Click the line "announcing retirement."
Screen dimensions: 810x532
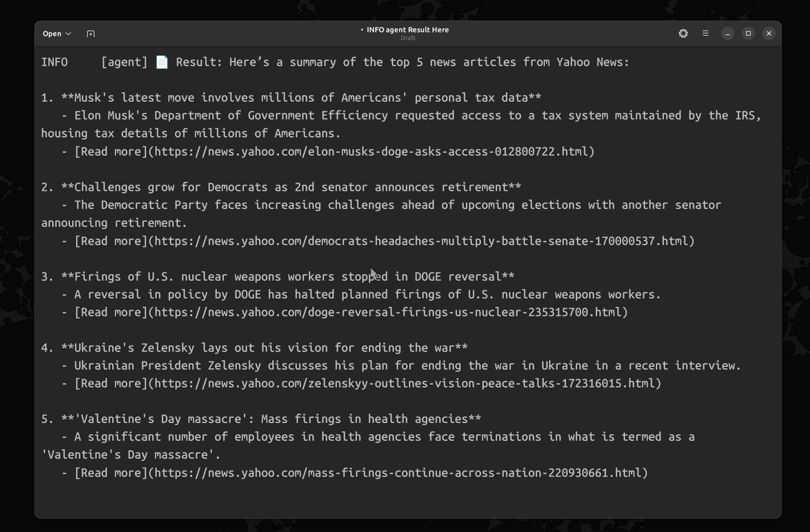tap(114, 223)
